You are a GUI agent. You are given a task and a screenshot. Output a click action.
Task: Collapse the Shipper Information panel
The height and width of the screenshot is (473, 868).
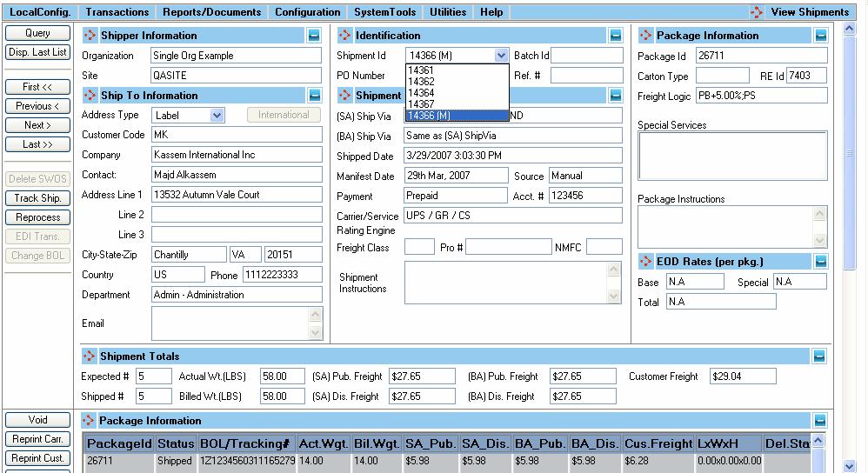[314, 36]
